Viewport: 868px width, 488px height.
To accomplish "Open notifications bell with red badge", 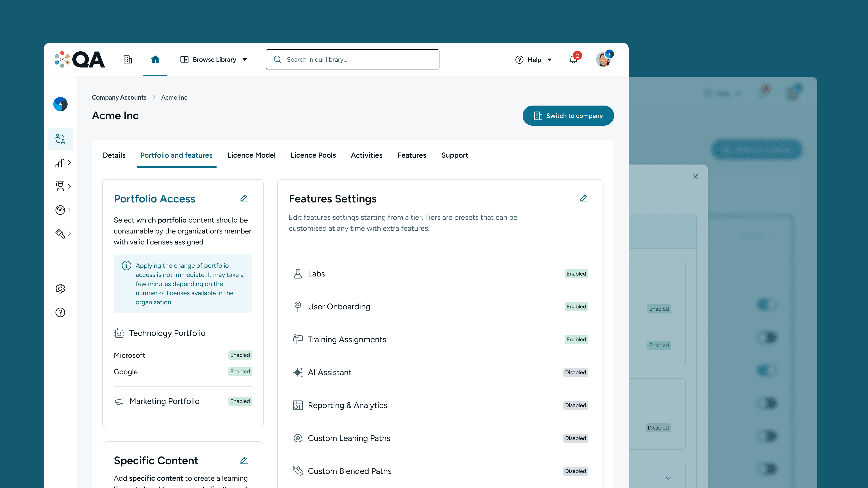I will click(573, 60).
